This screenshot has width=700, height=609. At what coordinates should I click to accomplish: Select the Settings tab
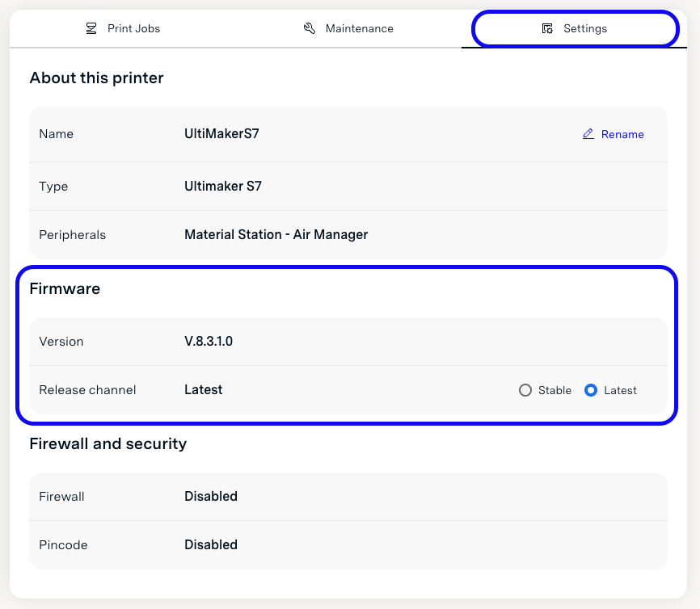[x=574, y=28]
